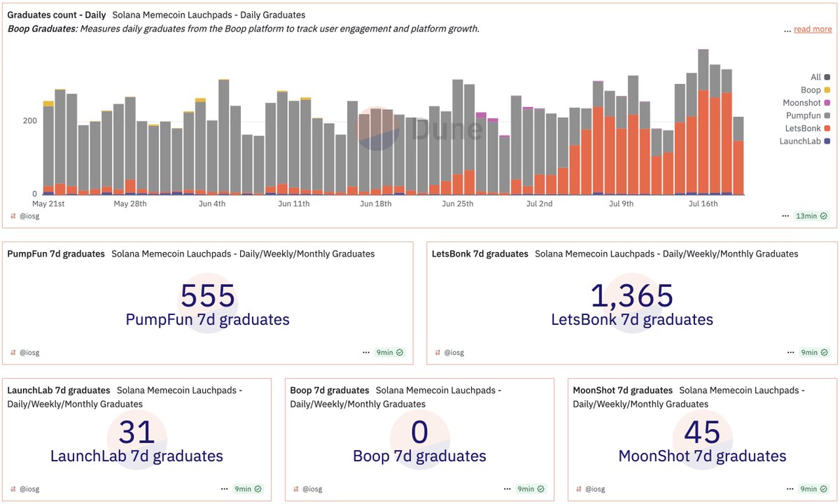The image size is (840, 504).
Task: Open the three-dot menu on the LaunchLab 7d panel
Action: pos(224,489)
